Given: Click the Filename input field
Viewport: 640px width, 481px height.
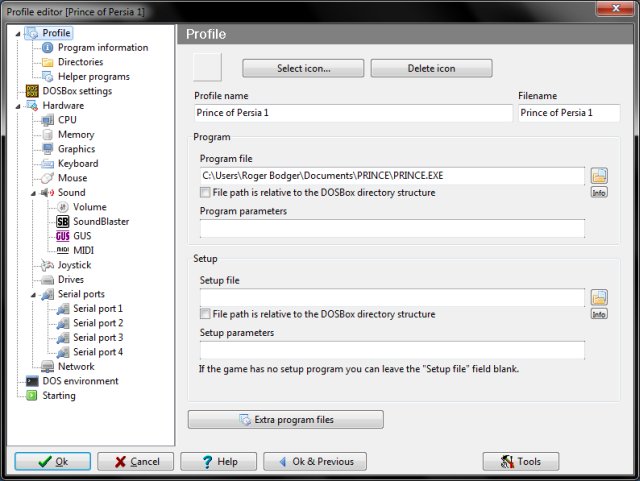Looking at the screenshot, I should pos(569,113).
